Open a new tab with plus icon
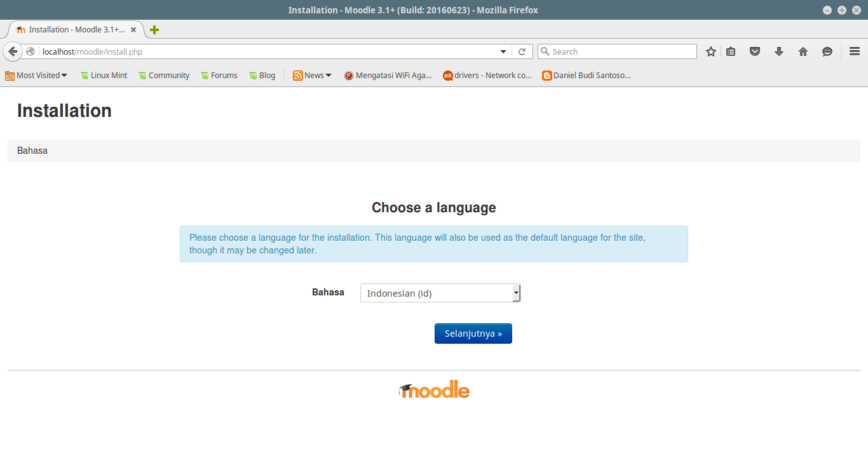Viewport: 868px width, 472px height. point(154,30)
